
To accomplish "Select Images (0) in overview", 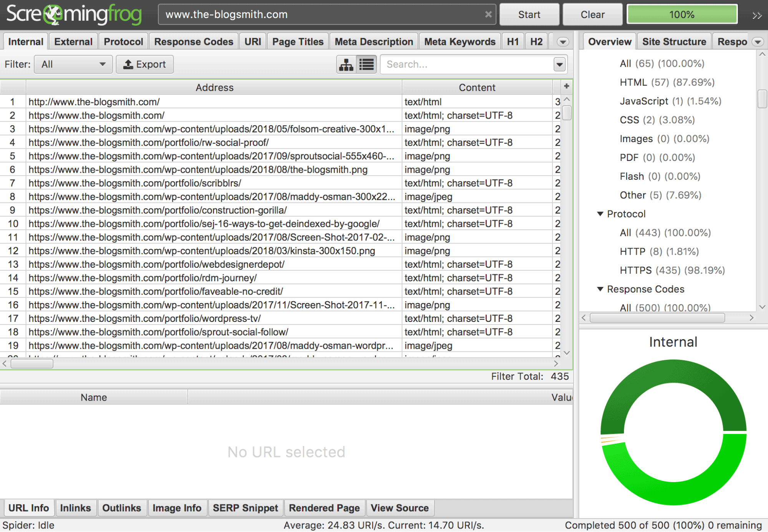I will (x=664, y=139).
